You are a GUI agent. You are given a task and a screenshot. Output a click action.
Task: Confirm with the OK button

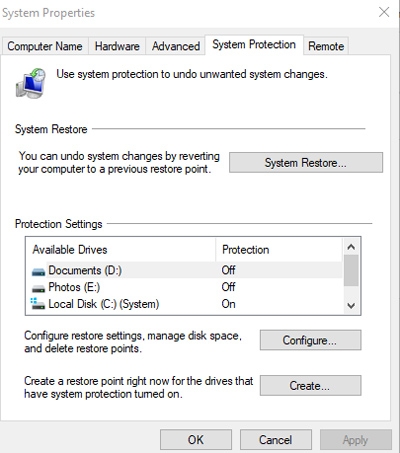(196, 440)
